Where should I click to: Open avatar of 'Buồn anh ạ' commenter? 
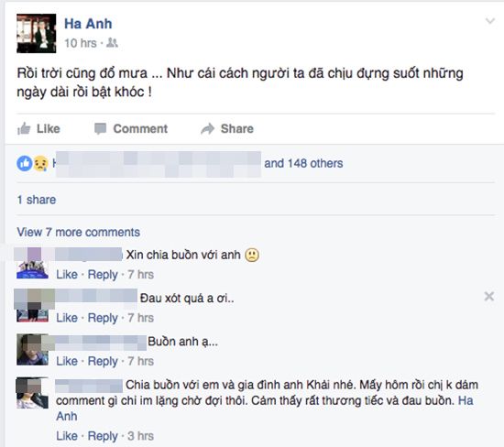pos(32,350)
